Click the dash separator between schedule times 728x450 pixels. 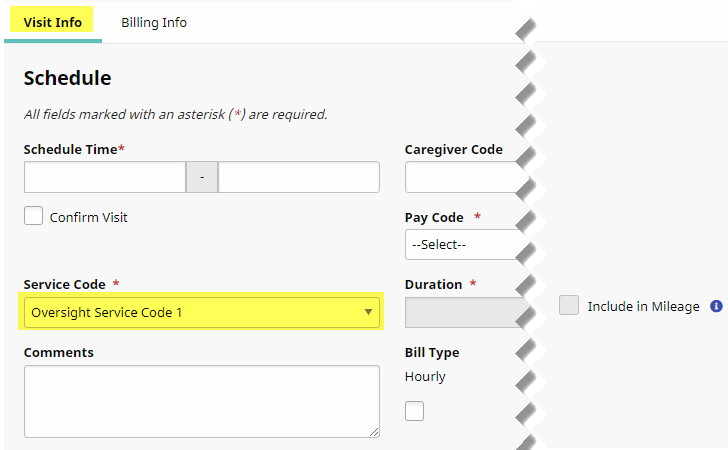(202, 177)
